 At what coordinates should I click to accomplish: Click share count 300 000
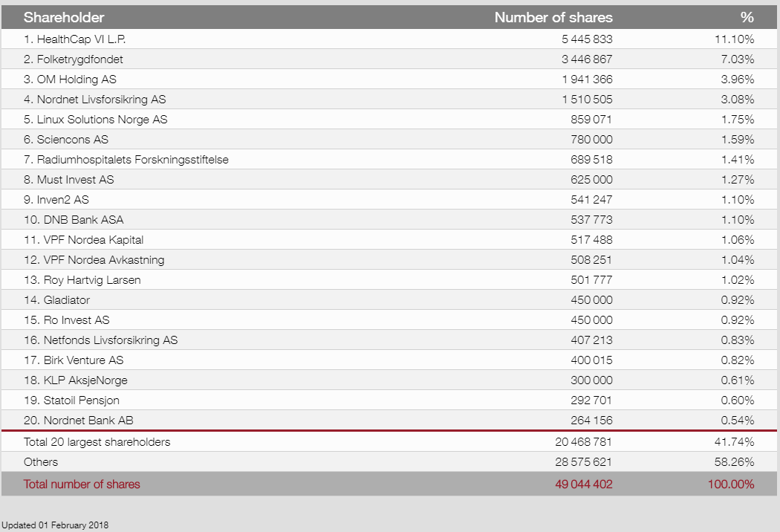[x=591, y=380]
